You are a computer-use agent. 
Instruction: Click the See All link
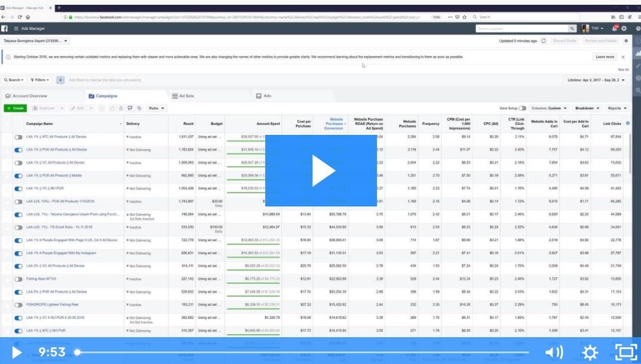[623, 70]
